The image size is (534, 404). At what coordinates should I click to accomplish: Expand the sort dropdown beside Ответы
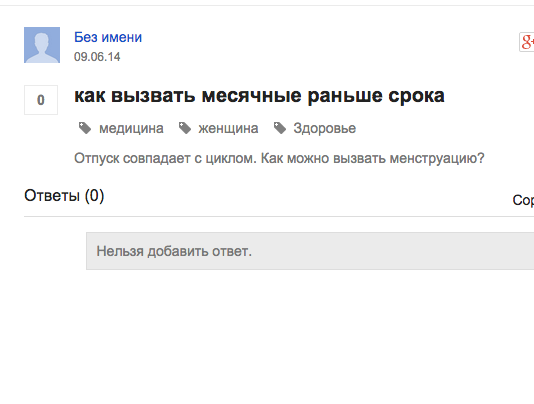pyautogui.click(x=523, y=200)
